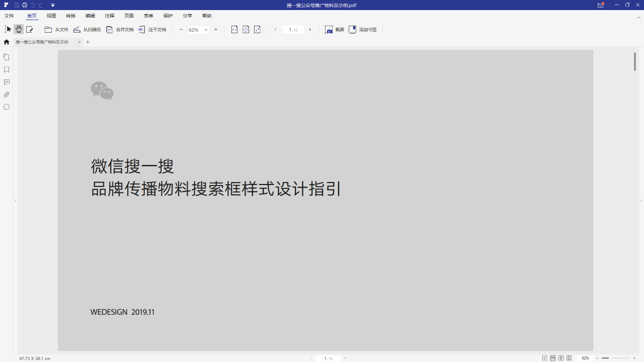Switch to the 转换 tab
Screen dimensions: 644x362
point(70,16)
